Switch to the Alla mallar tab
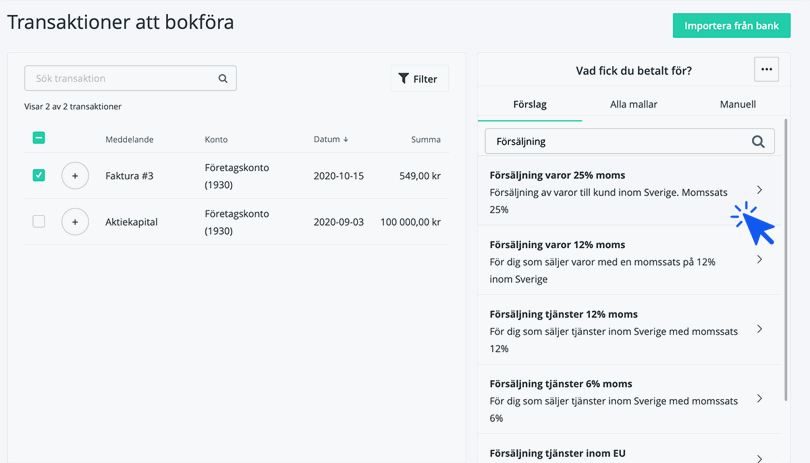810x463 pixels. 633,104
